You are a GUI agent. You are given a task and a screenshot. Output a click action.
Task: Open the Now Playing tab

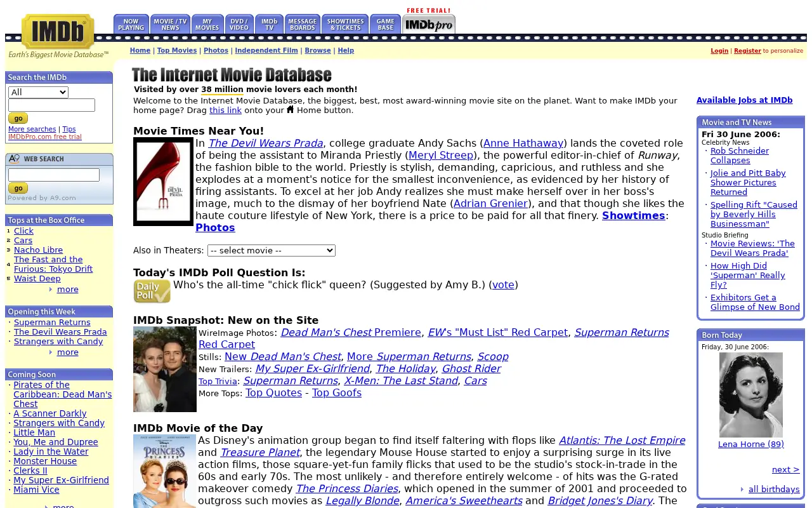[x=131, y=24]
